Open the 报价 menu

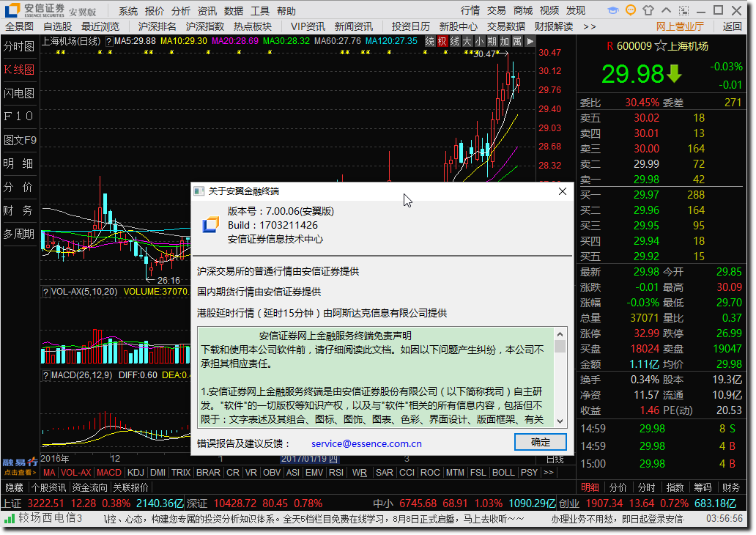pos(155,10)
